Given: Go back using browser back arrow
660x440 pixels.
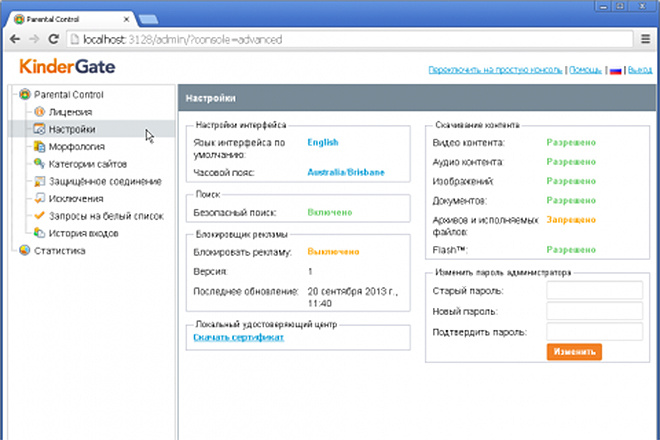Looking at the screenshot, I should coord(15,39).
